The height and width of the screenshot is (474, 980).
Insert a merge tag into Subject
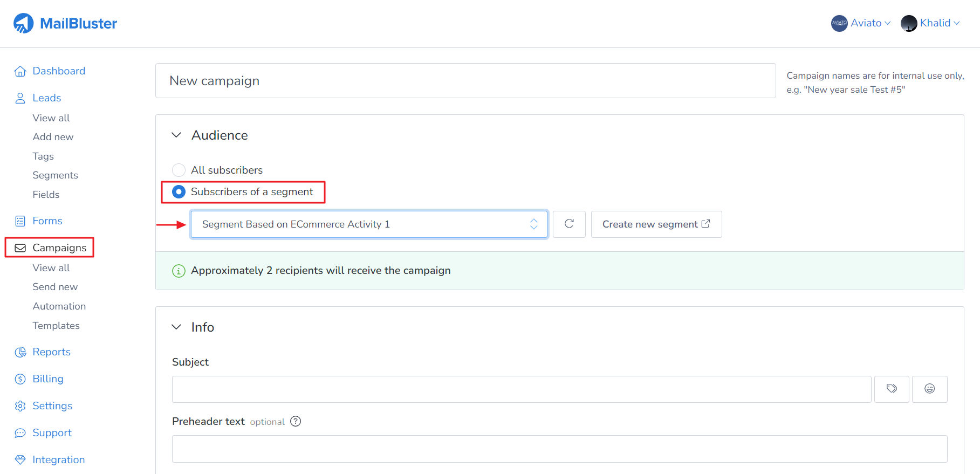pos(892,389)
